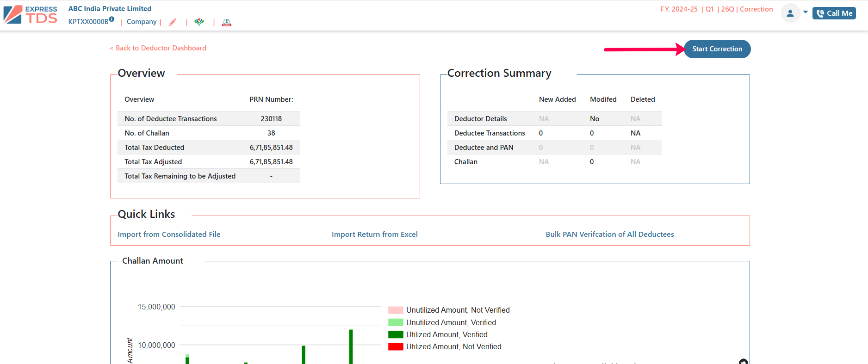Click the Q1 quarter text in header

[x=709, y=9]
